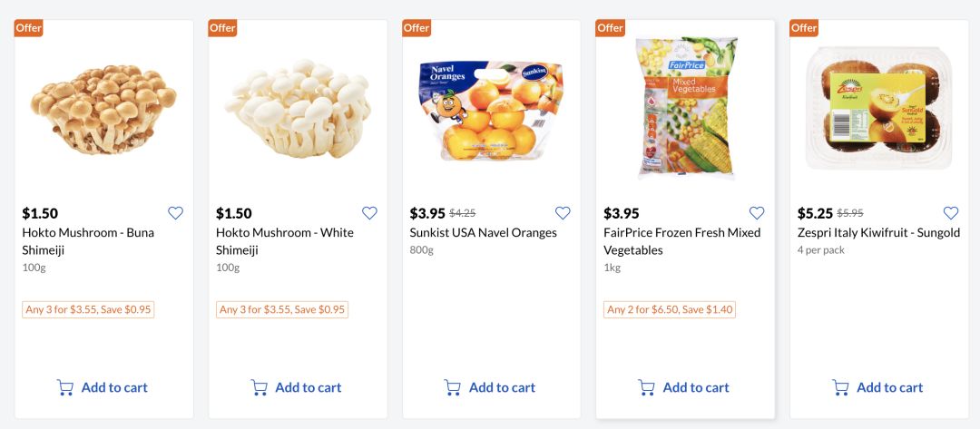
Task: Click Zespri Italy Kiwifruit - Sungold title
Action: tap(878, 233)
